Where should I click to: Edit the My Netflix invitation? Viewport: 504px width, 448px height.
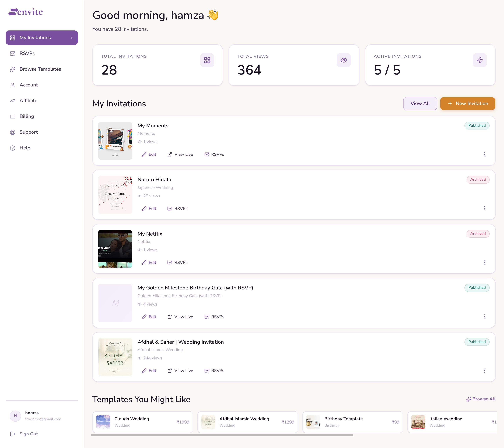pyautogui.click(x=149, y=262)
